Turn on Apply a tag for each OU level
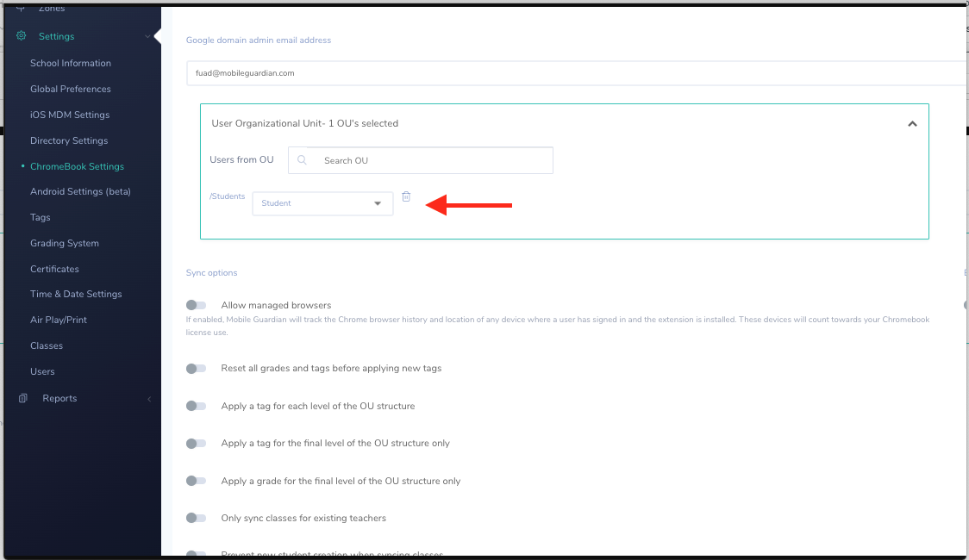 (196, 406)
